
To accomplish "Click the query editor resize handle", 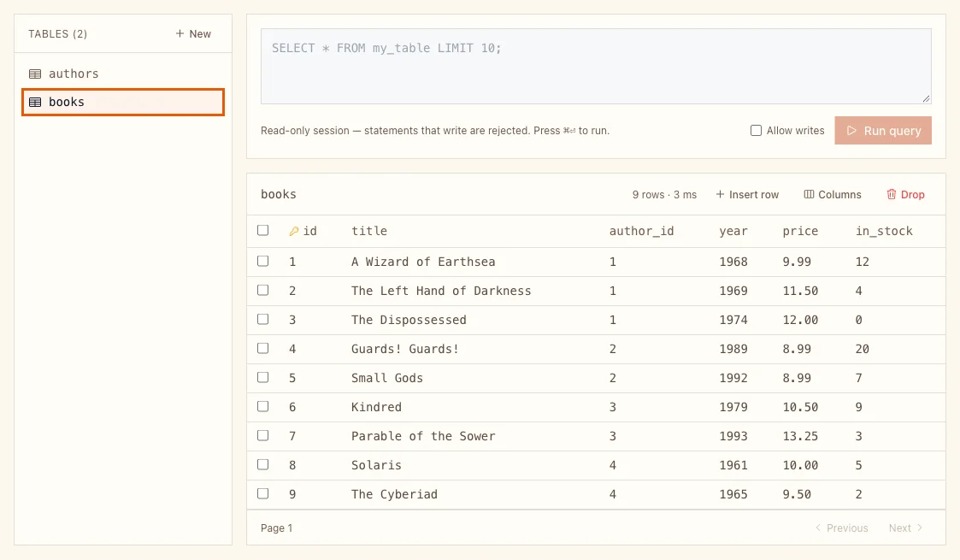I will pos(926,98).
